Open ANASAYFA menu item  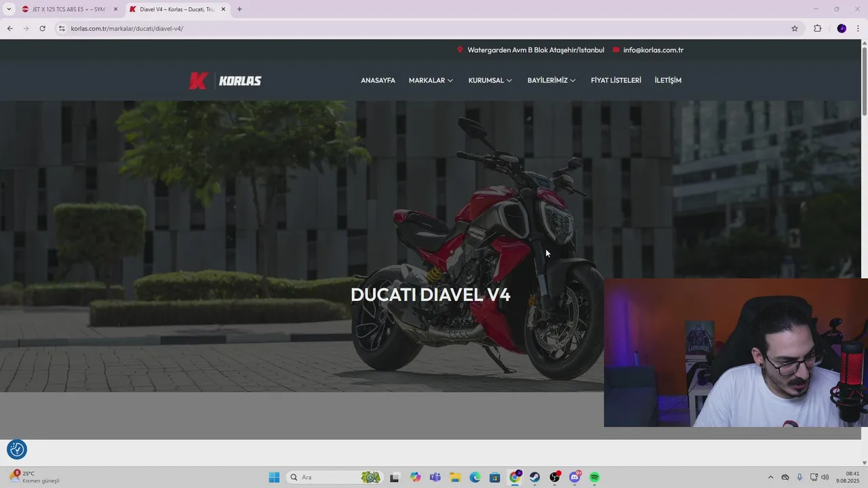click(x=378, y=80)
